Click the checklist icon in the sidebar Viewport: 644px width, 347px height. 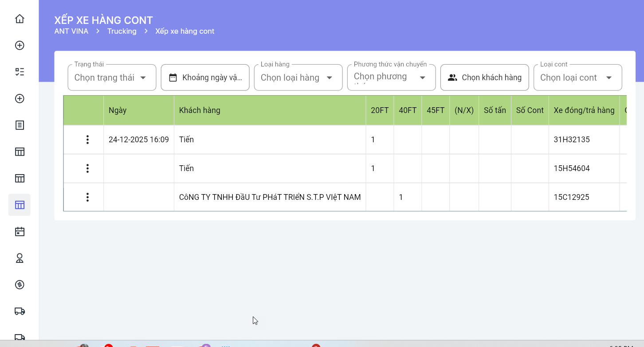[x=20, y=72]
